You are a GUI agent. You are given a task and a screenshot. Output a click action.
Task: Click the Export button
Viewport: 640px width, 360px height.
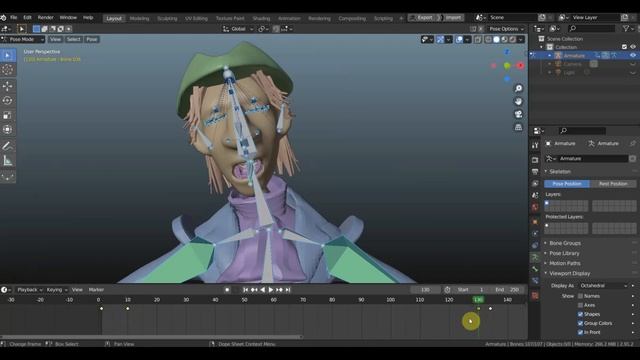point(424,18)
